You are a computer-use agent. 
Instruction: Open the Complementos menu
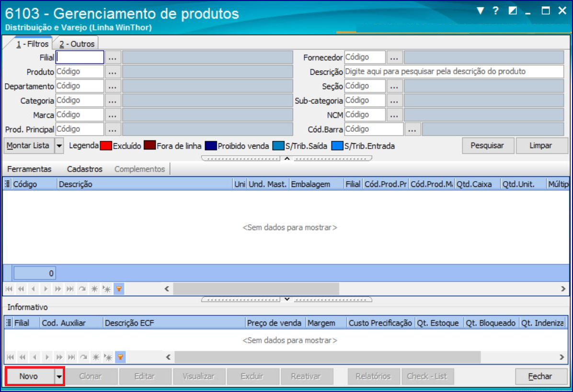139,169
